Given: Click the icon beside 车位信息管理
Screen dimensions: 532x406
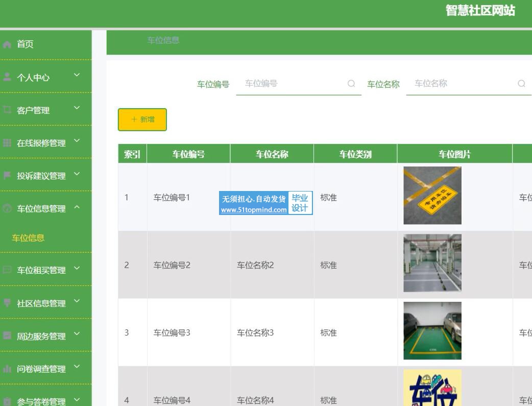Looking at the screenshot, I should coord(7,208).
